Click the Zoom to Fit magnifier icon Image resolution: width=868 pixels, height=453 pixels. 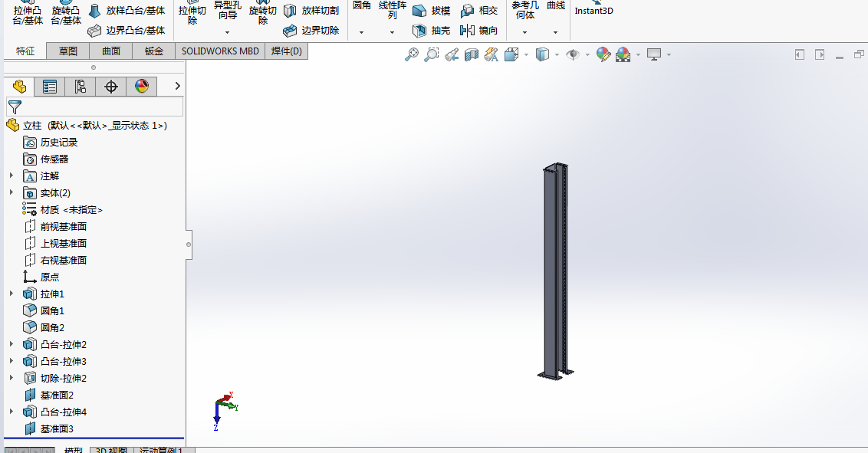pos(411,54)
